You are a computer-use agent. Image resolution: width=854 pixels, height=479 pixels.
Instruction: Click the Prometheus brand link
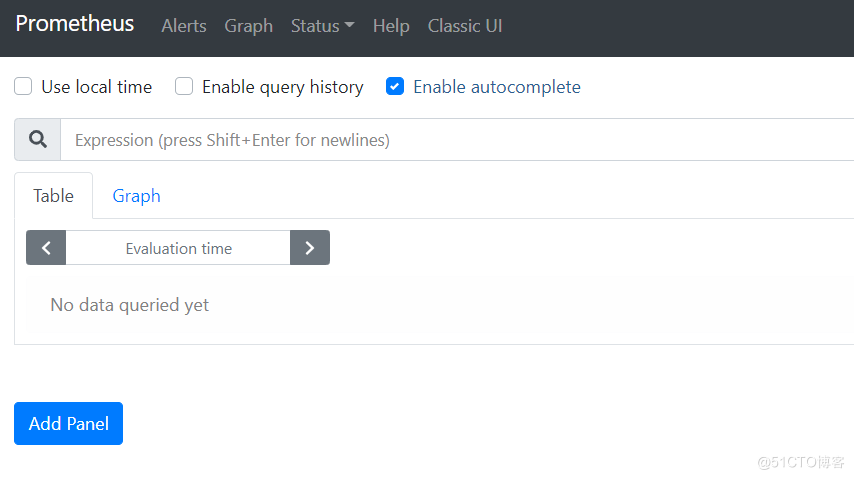click(75, 23)
